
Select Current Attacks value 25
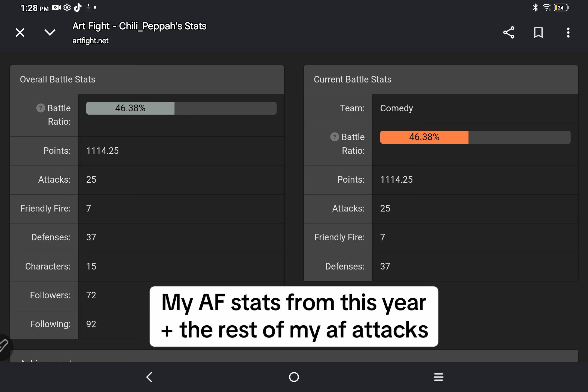click(385, 209)
